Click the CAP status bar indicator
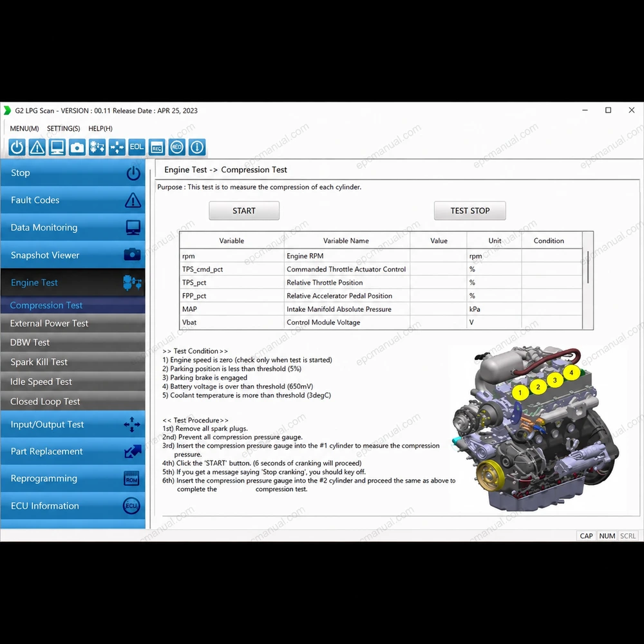The width and height of the screenshot is (644, 644). 586,536
